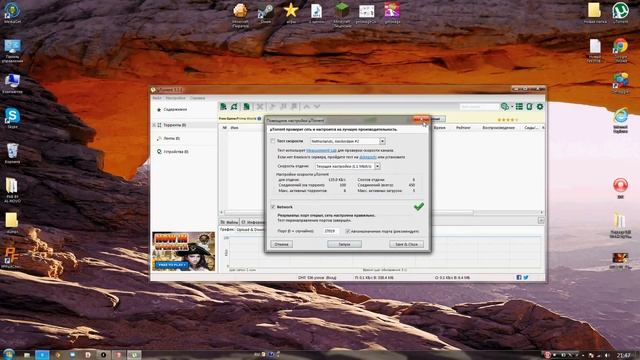Screen dimensions: 640x360
Task: Toggle automatic port mapping checkbox
Action: click(348, 231)
